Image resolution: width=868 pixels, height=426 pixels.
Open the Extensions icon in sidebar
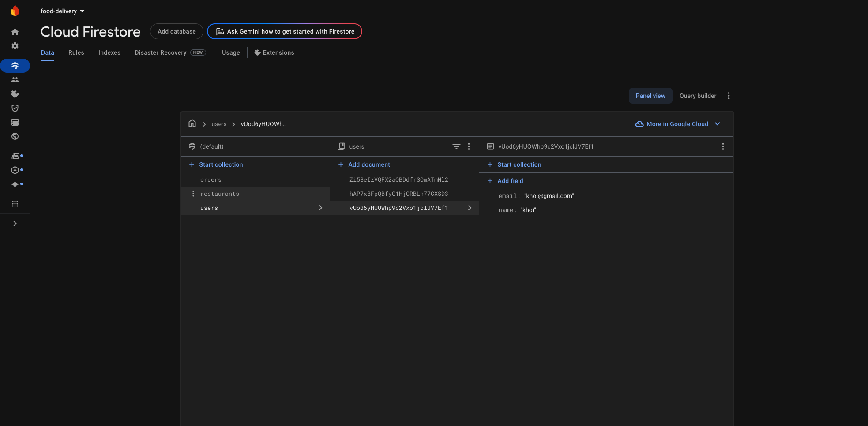click(x=15, y=94)
